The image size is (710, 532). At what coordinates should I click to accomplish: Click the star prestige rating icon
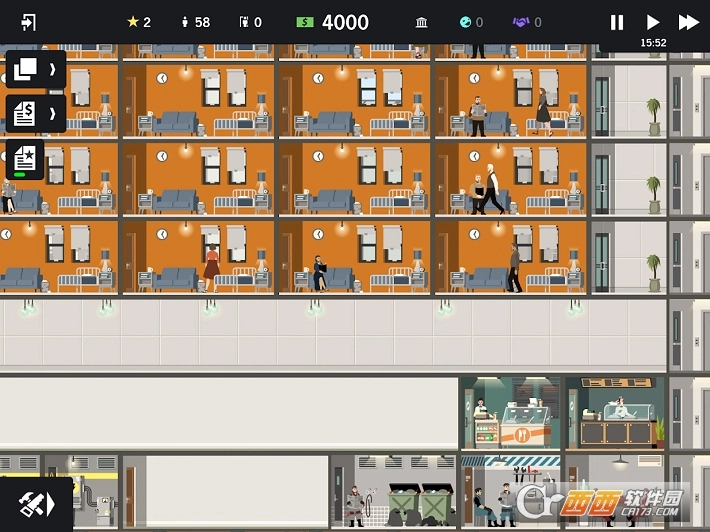pyautogui.click(x=133, y=22)
